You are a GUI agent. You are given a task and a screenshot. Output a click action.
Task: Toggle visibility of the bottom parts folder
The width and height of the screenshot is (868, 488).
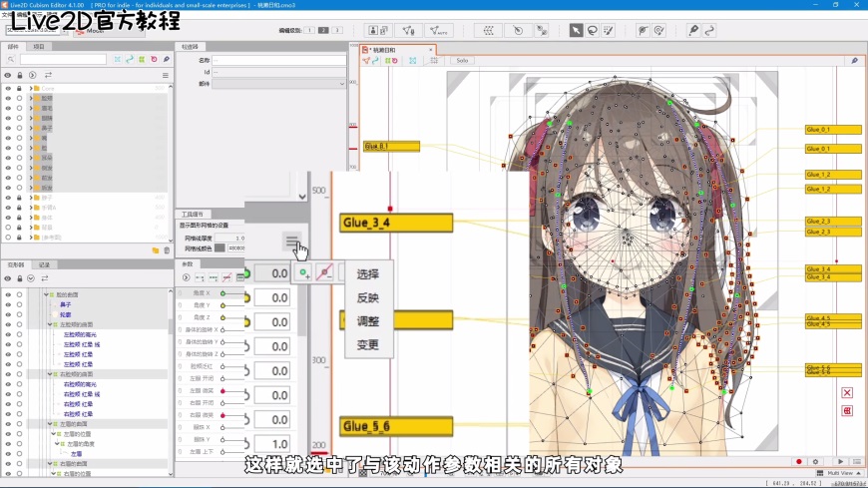[x=8, y=238]
